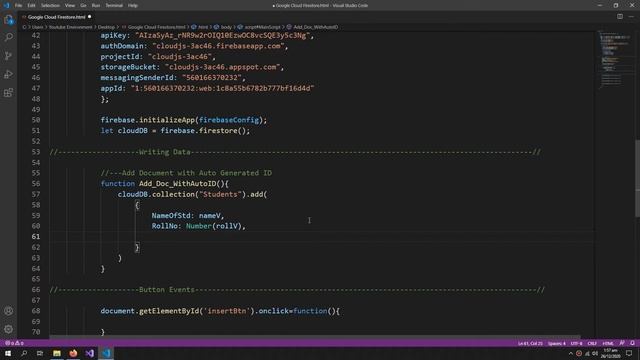Screen dimensions: 640x360
Task: Click the taskbar clock and date
Action: [611, 353]
